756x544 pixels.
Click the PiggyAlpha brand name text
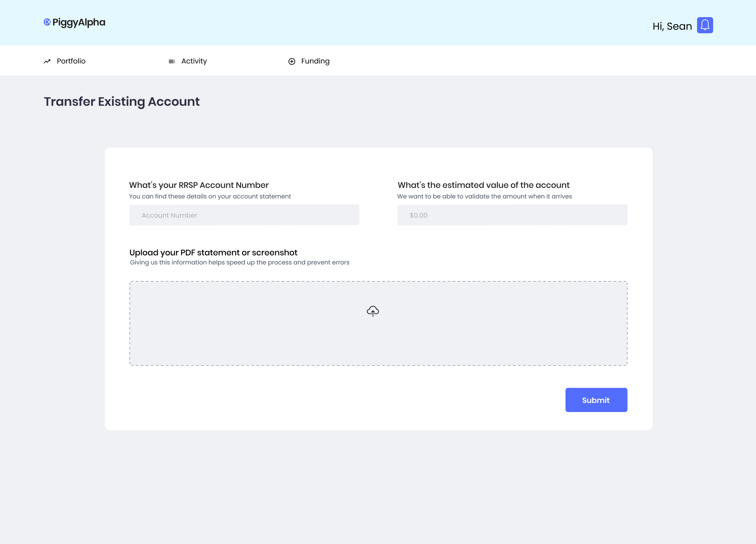click(79, 22)
